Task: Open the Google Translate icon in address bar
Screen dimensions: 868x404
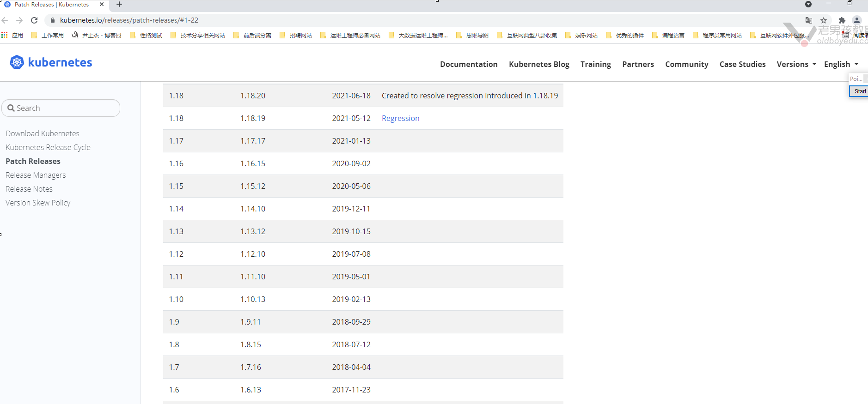Action: (x=808, y=20)
